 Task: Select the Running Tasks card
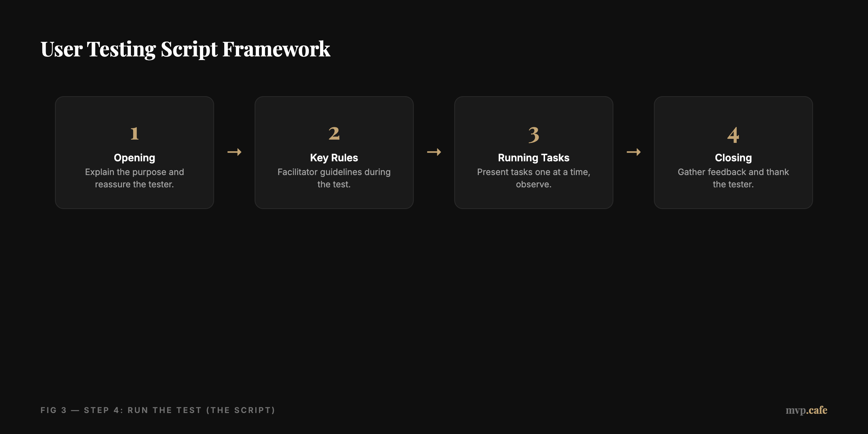click(533, 152)
